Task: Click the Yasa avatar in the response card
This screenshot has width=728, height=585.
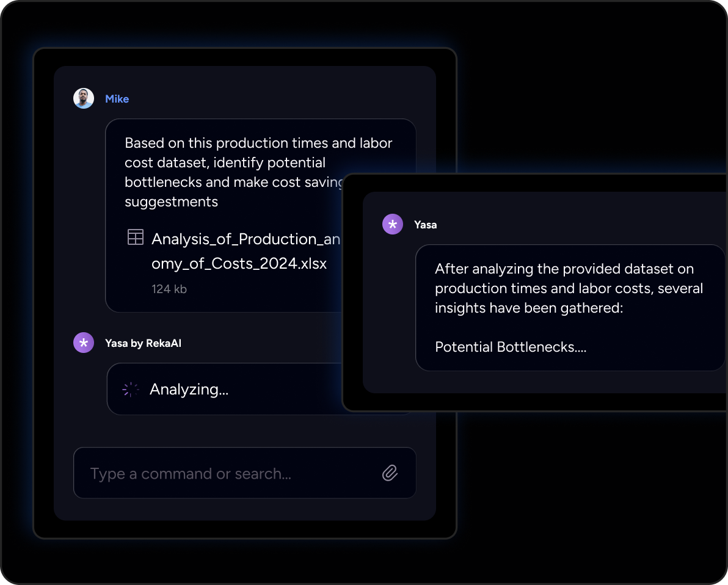Action: [x=393, y=224]
